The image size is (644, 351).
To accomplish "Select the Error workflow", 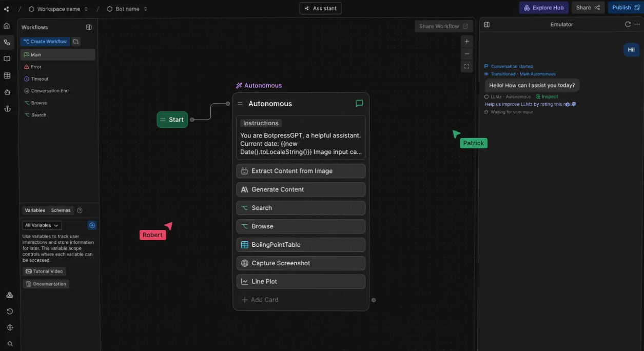I will tap(57, 67).
